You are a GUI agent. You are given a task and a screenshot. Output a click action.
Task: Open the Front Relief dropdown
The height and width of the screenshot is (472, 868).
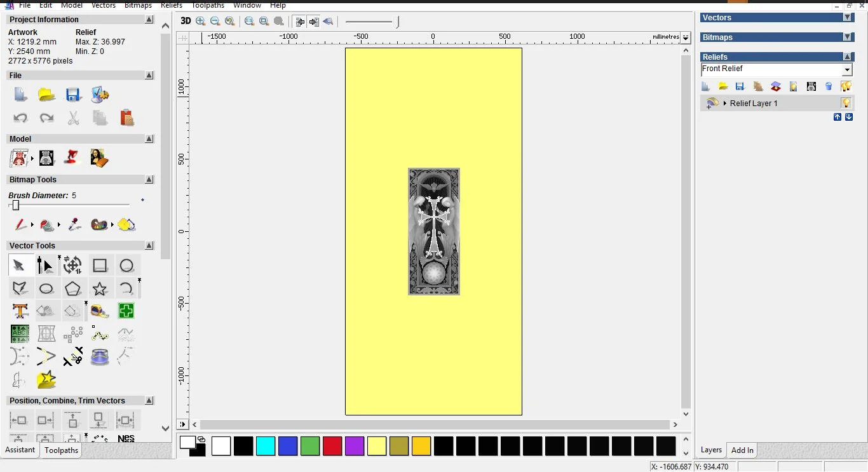tap(847, 70)
